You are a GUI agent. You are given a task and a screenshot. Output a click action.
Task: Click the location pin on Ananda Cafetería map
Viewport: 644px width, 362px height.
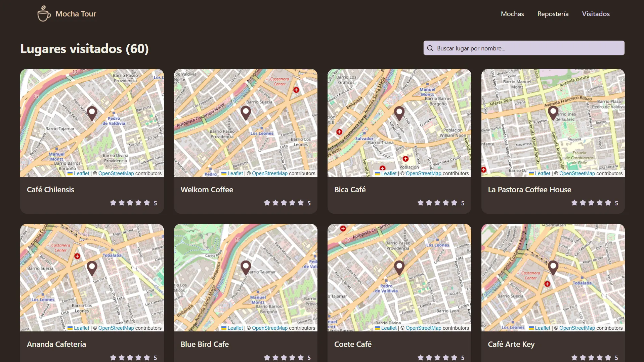coord(92,268)
